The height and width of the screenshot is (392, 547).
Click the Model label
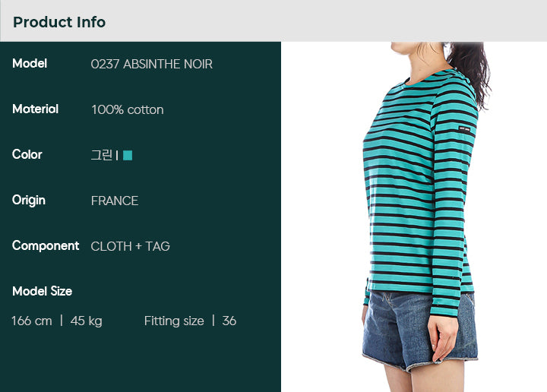pyautogui.click(x=30, y=64)
